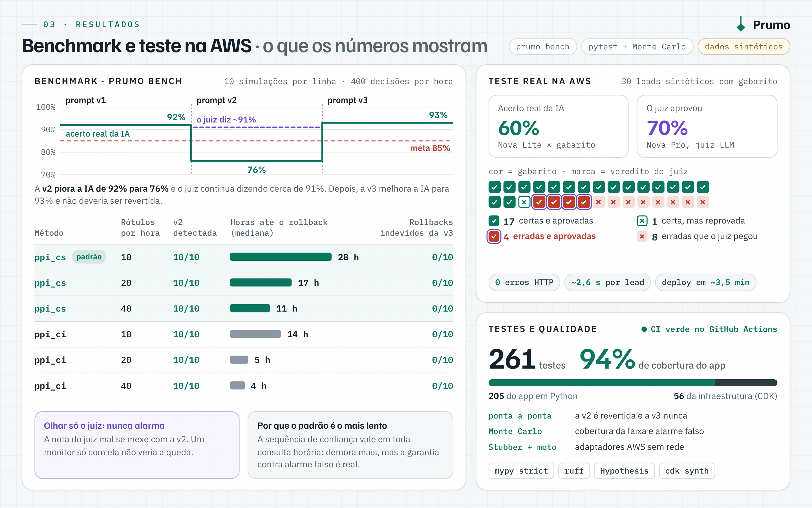Screen dimensions: 812x508
Task: Click the green check icon beside '17 certas e aprovadas'
Action: [x=494, y=221]
